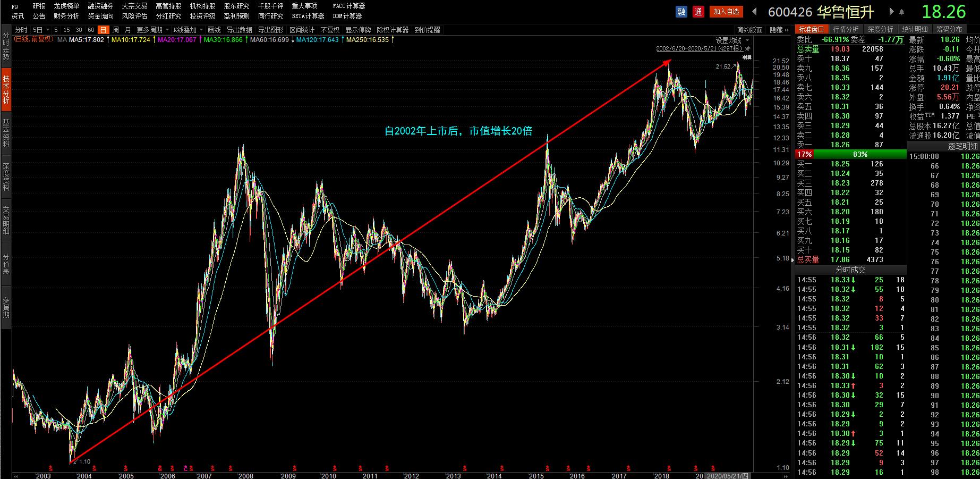Click the blue 融 margin trading badge
The height and width of the screenshot is (479, 980).
681,11
